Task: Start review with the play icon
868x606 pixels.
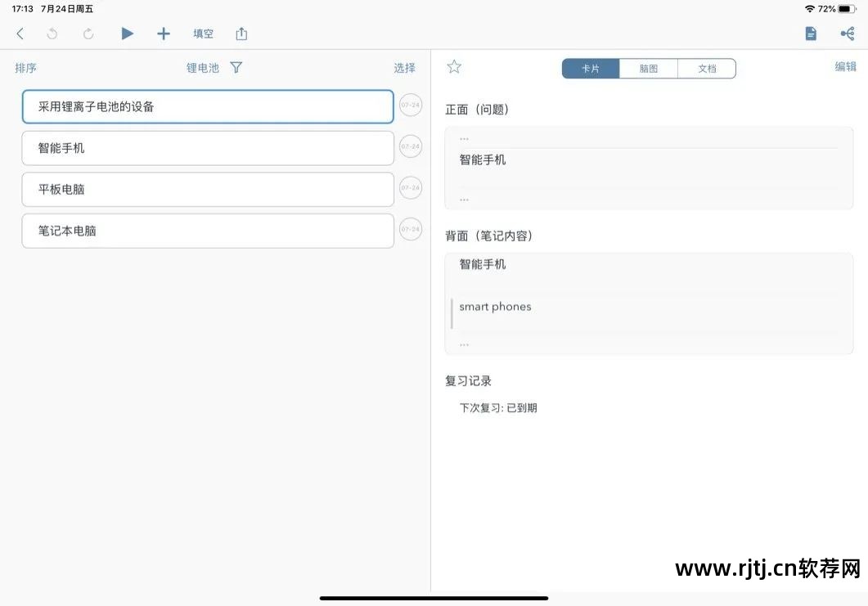Action: 128,34
